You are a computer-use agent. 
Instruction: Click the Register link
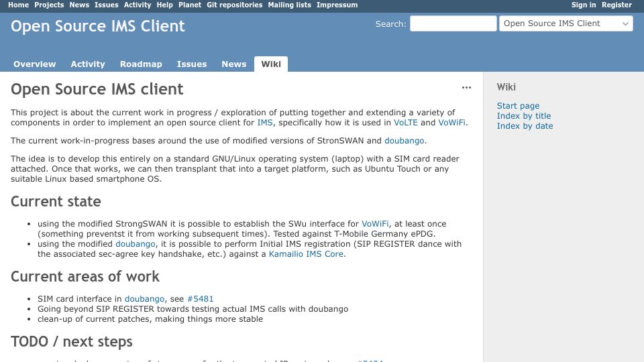coord(616,5)
